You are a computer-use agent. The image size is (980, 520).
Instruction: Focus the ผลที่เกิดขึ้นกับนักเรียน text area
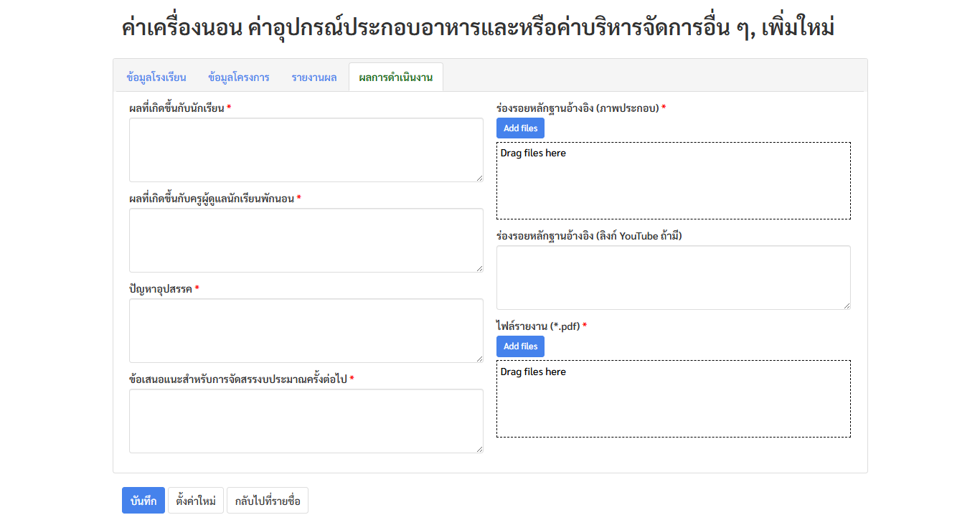[306, 150]
